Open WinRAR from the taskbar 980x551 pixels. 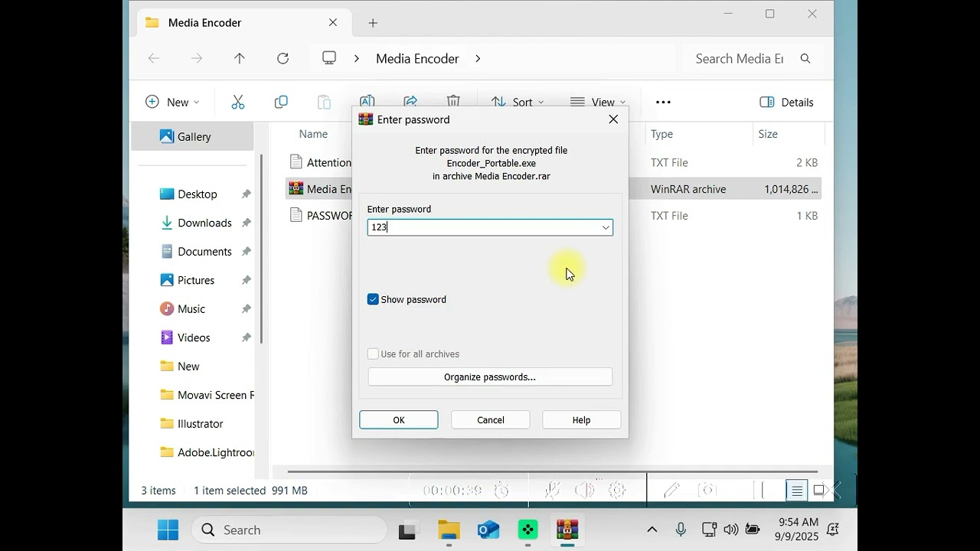click(567, 530)
